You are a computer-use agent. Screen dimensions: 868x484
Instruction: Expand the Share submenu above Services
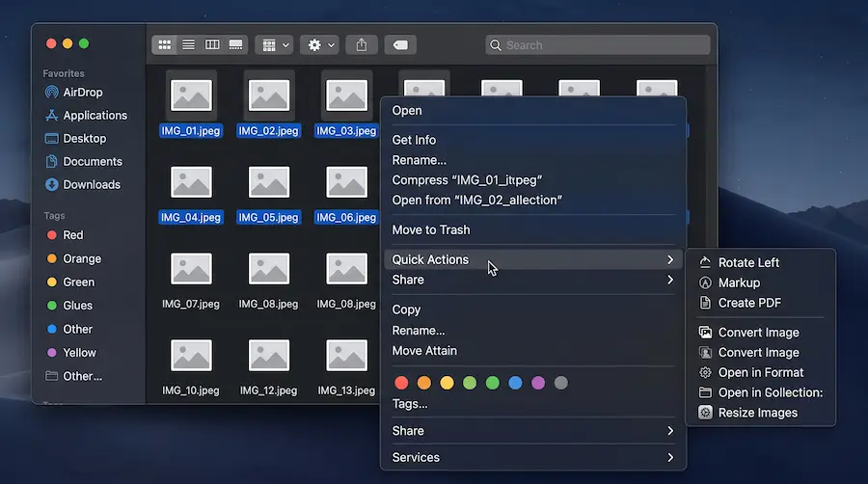coord(670,431)
